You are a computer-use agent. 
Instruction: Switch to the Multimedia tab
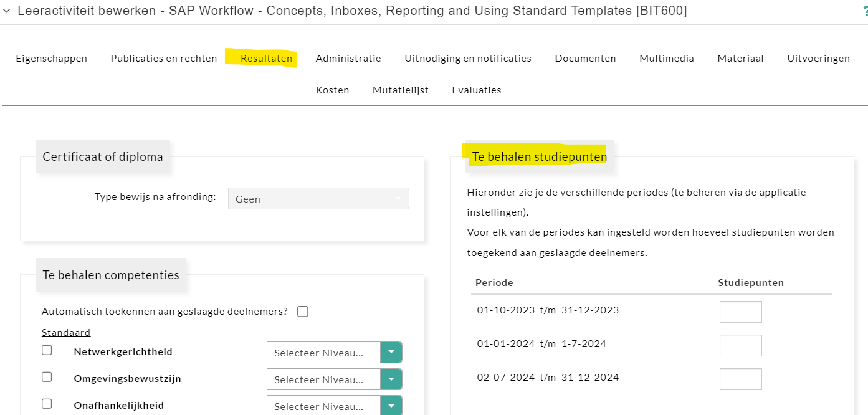click(666, 59)
